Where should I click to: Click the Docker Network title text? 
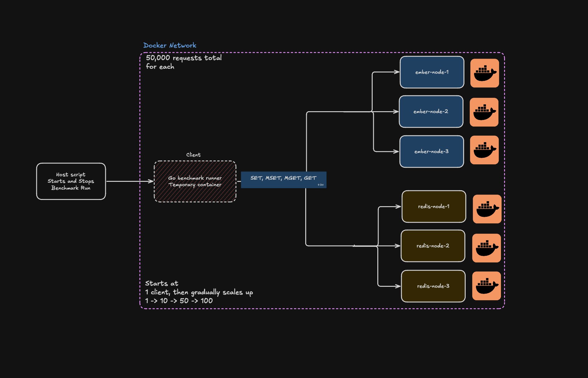click(x=170, y=45)
